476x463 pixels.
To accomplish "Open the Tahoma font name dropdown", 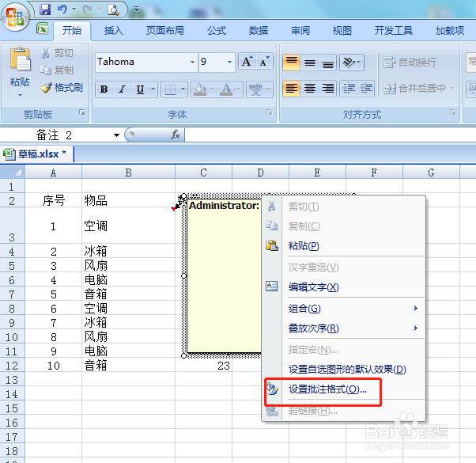I will tap(192, 62).
